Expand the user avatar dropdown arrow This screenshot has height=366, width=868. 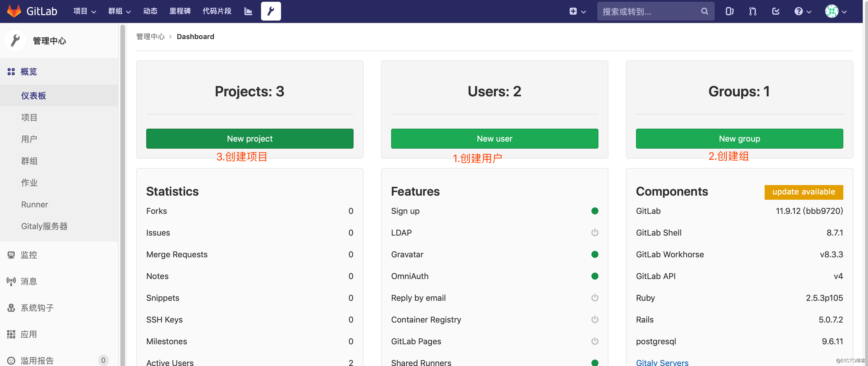pos(844,12)
